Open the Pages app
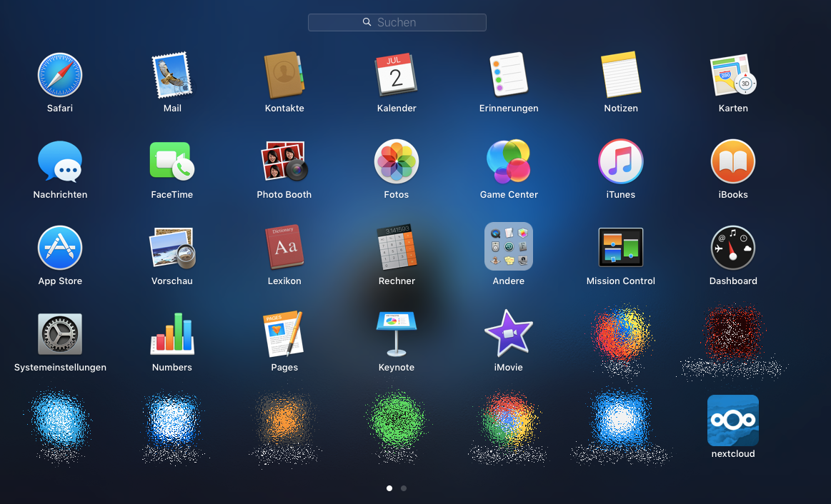This screenshot has width=831, height=504. click(x=284, y=334)
